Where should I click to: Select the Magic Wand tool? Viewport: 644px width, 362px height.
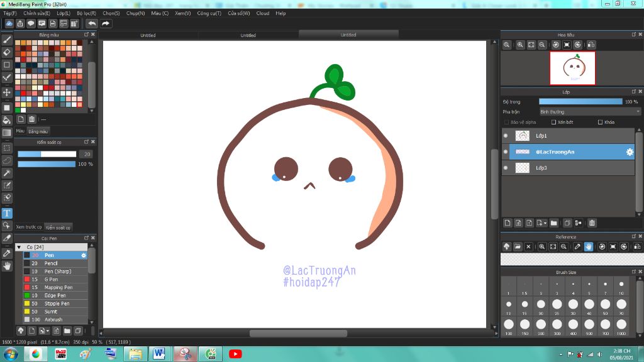coord(7,173)
